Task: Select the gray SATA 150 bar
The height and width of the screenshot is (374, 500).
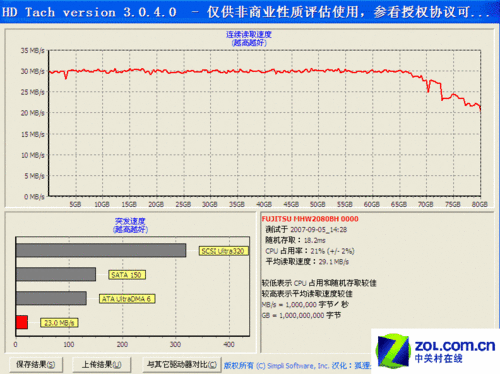Action: click(x=56, y=274)
